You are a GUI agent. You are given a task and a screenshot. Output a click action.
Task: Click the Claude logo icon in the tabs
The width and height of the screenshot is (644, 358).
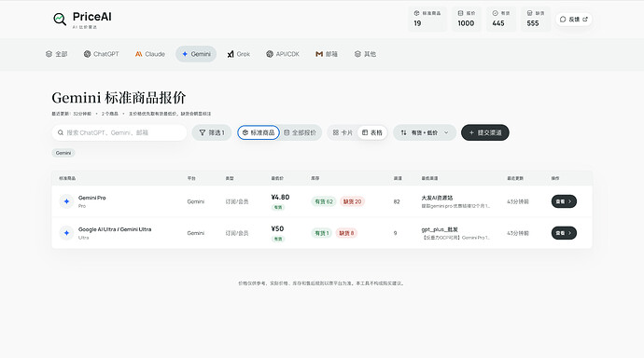coord(139,54)
